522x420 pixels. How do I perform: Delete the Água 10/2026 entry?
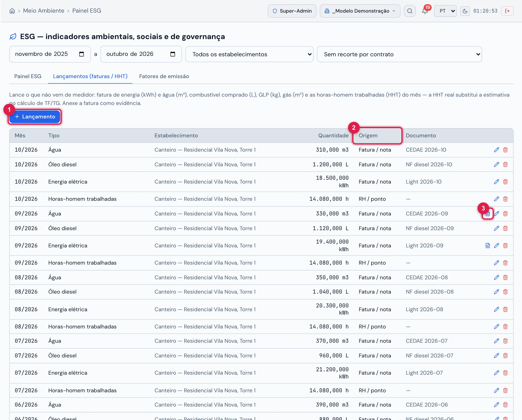[x=505, y=150]
